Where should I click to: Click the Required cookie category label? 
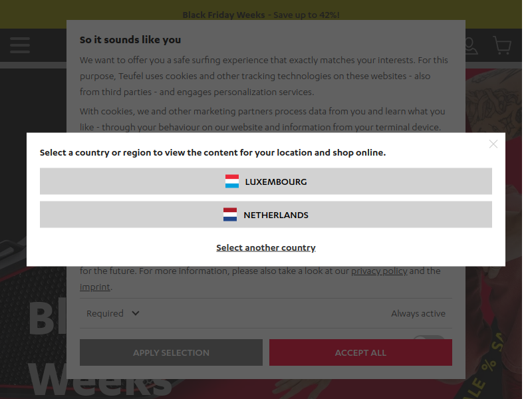(105, 313)
